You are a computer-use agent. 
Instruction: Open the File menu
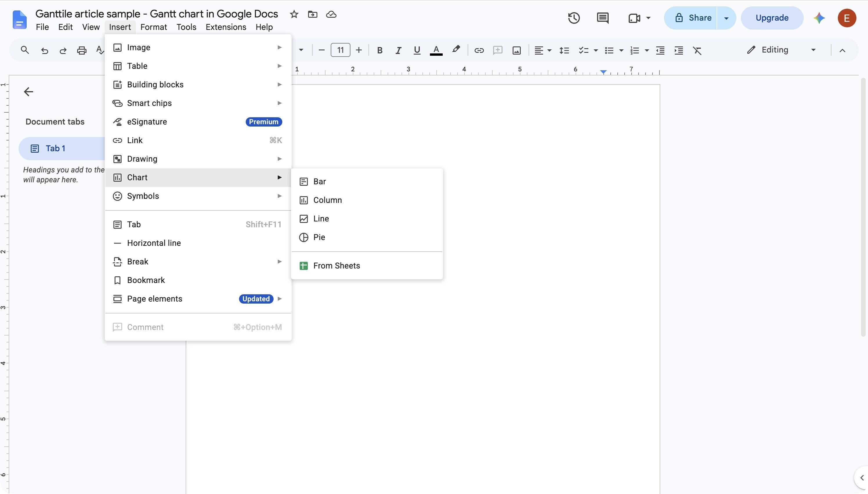[x=42, y=27]
